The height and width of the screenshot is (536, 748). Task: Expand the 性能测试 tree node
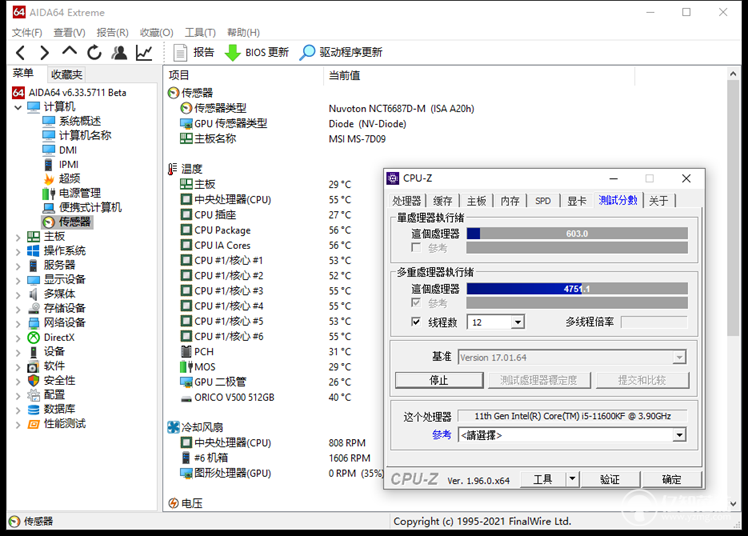18,424
